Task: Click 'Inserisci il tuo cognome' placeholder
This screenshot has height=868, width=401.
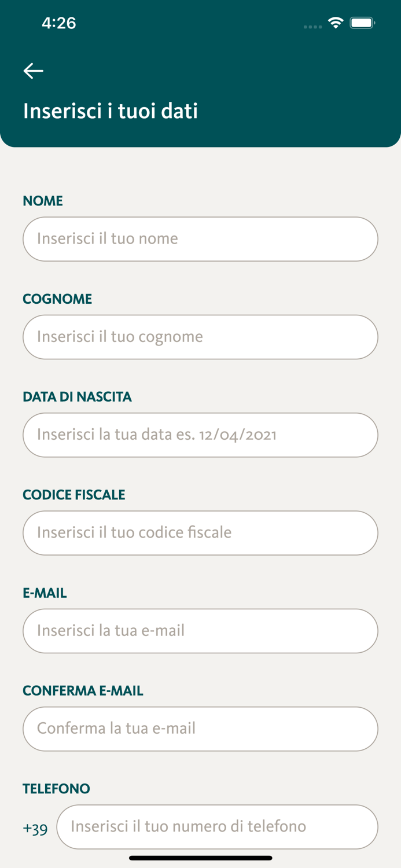Action: point(200,337)
